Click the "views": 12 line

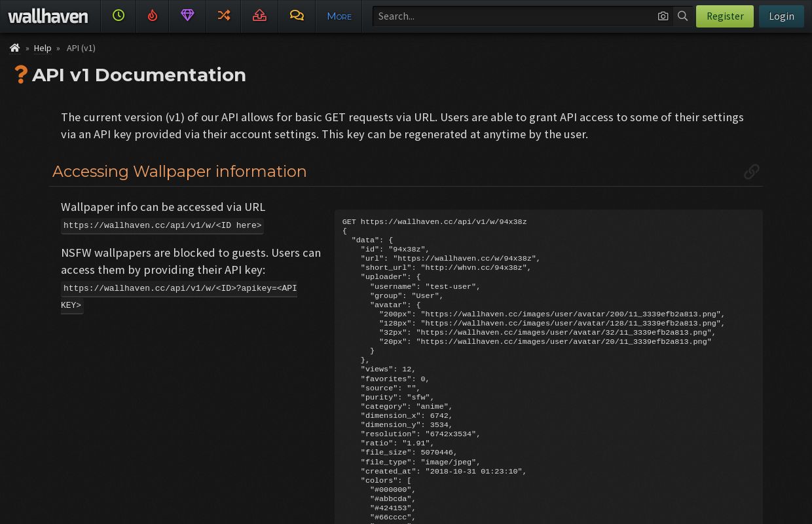[388, 369]
